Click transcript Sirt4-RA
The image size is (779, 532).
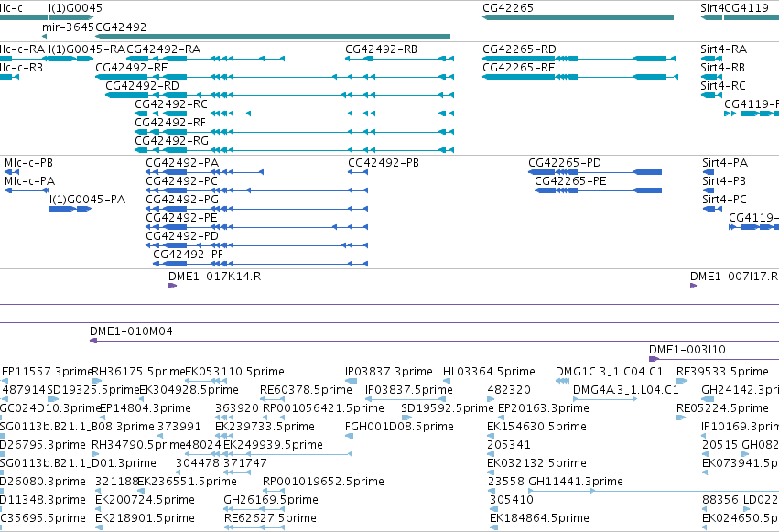tap(711, 59)
